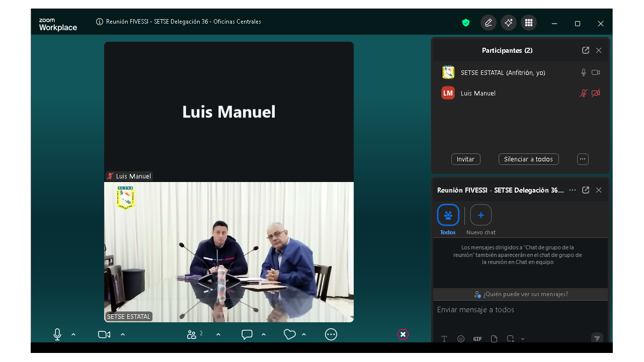Open chat text formatting options (T icon)
Viewport: 644px width, 362px height.
pos(444,339)
